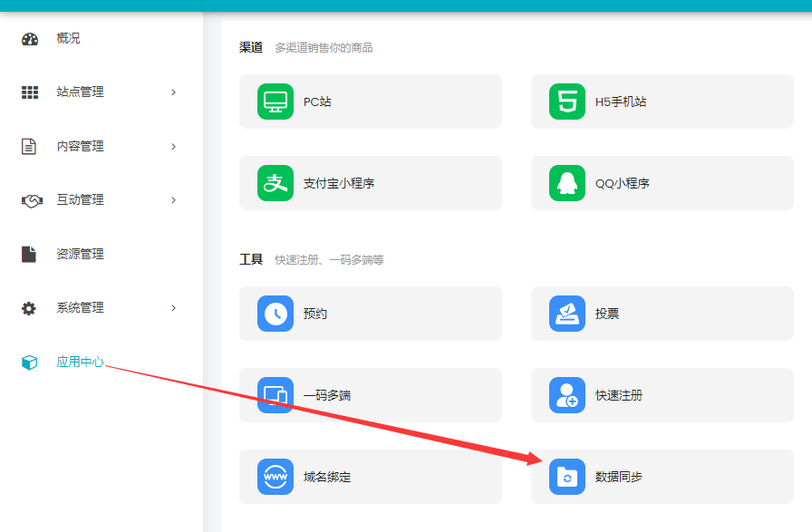
Task: Expand the 站点管理 submenu chevron
Action: pyautogui.click(x=173, y=92)
